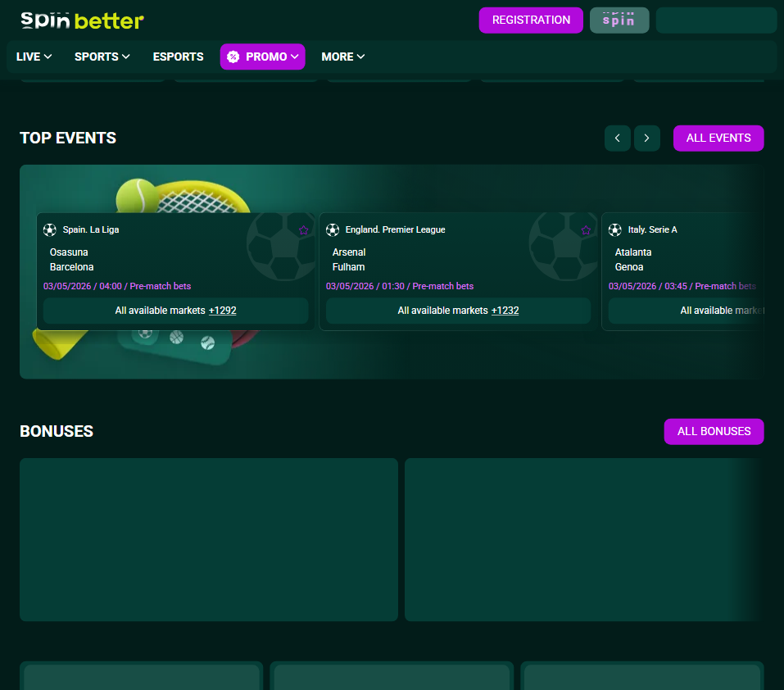Select Fulham team name
Image resolution: width=784 pixels, height=690 pixels.
pyautogui.click(x=348, y=267)
